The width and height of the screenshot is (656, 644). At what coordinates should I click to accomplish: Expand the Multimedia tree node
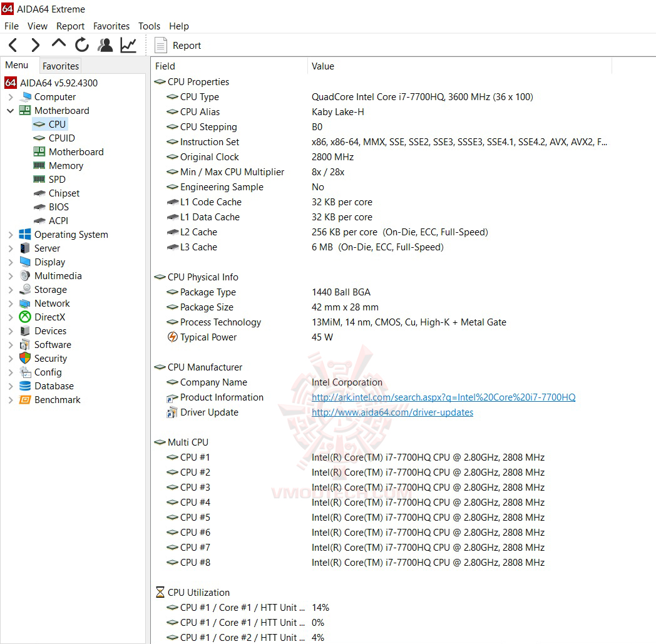pyautogui.click(x=11, y=276)
